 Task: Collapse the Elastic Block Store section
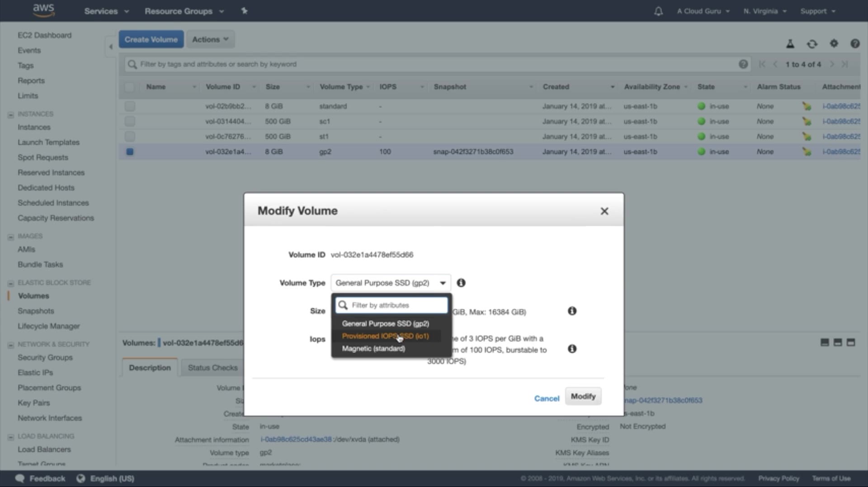pyautogui.click(x=10, y=283)
